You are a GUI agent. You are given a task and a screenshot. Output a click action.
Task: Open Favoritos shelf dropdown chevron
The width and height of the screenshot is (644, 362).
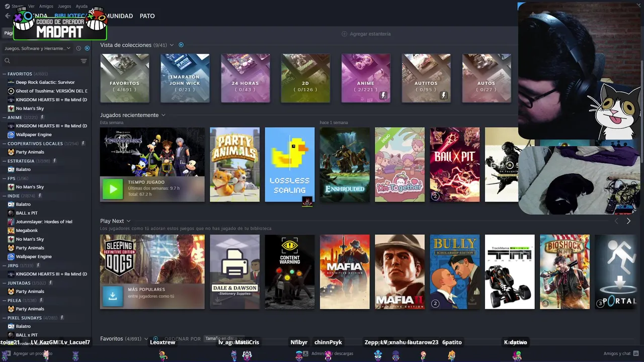click(x=146, y=339)
